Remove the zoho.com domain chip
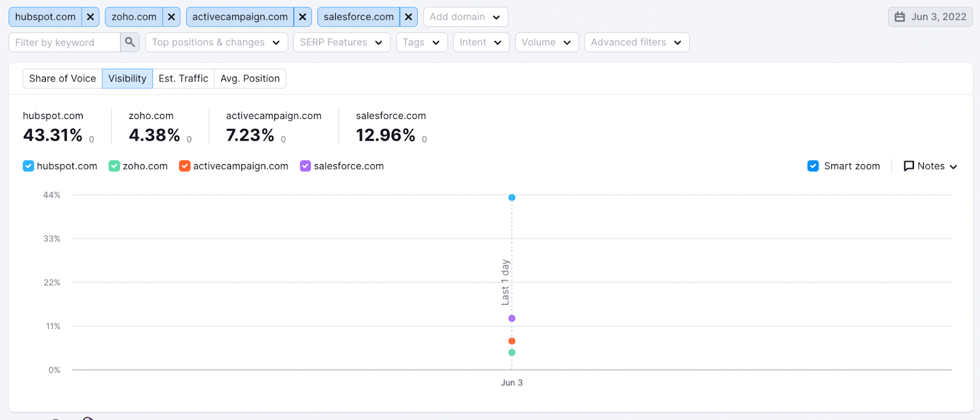This screenshot has width=980, height=420. point(171,17)
